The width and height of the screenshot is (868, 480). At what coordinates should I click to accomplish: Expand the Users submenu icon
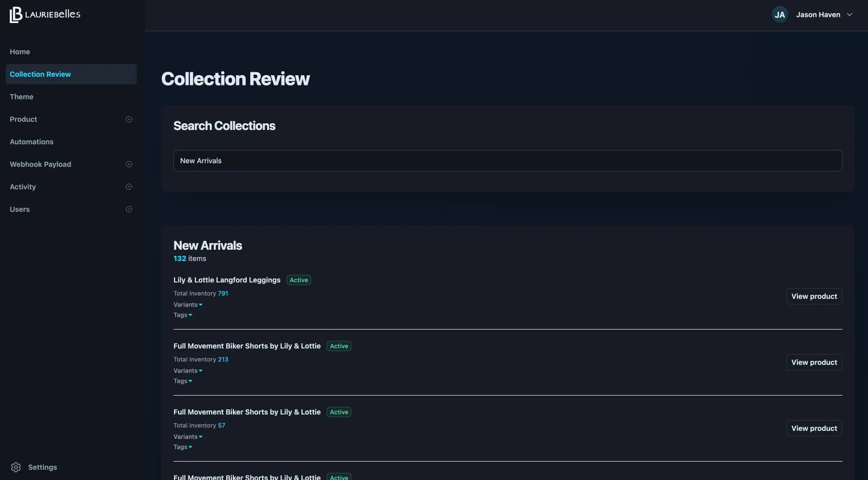pyautogui.click(x=129, y=209)
